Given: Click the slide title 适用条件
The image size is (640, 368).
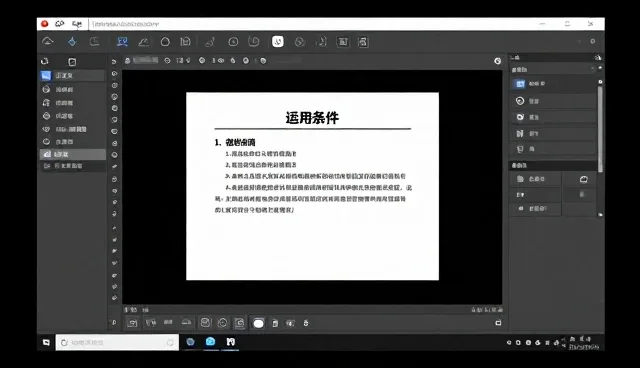Looking at the screenshot, I should 312,118.
